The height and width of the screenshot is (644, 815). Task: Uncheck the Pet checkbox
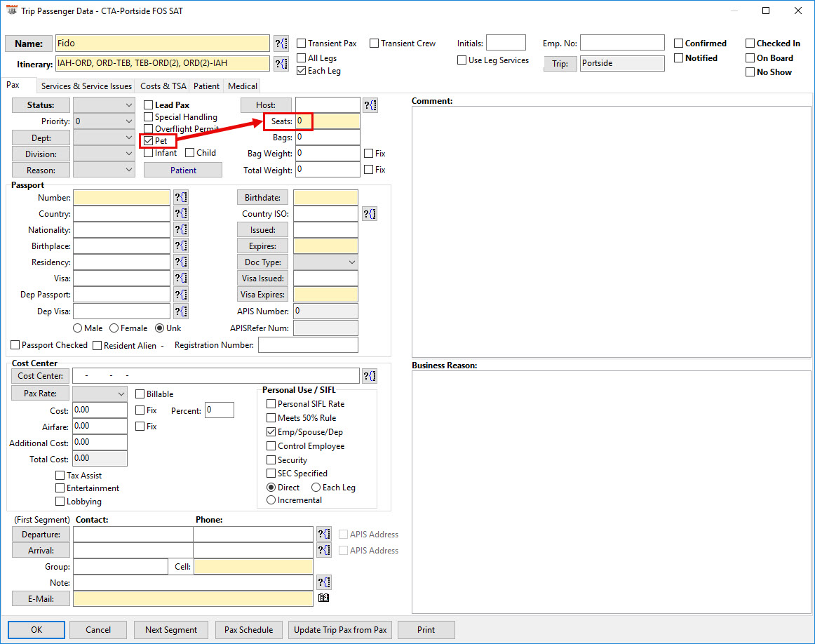[149, 141]
